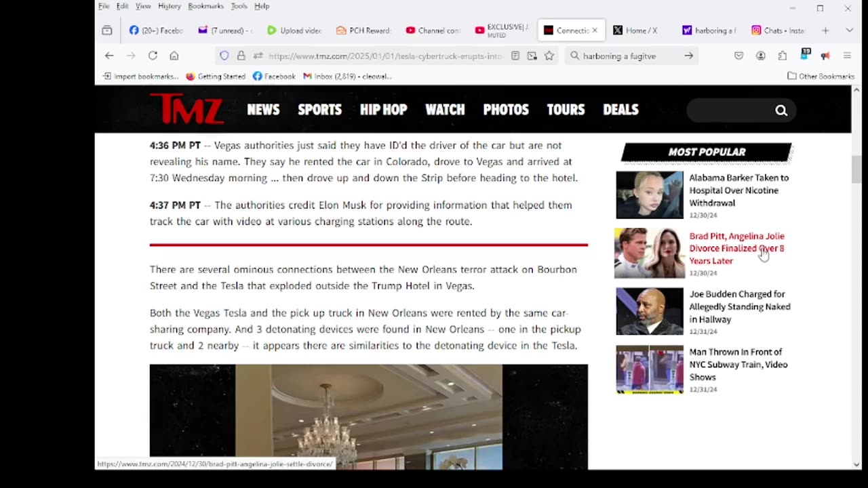Open the Gmail Inbox bookmark
Viewport: 868px width, 488px height.
coord(347,76)
